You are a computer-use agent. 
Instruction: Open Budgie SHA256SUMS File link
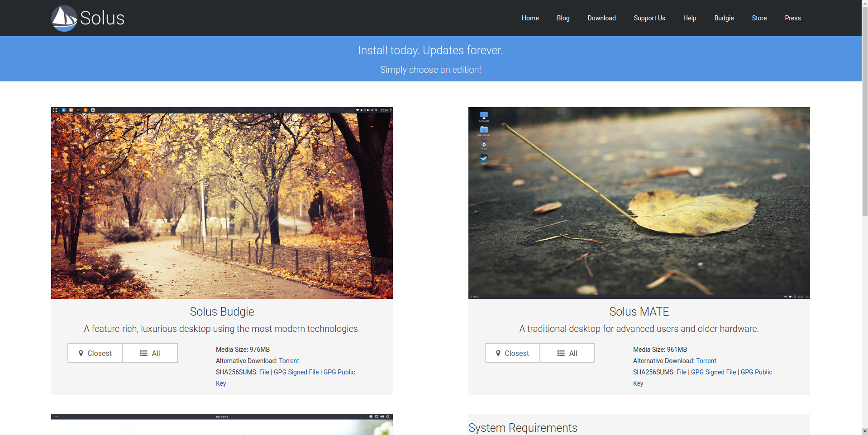click(264, 372)
